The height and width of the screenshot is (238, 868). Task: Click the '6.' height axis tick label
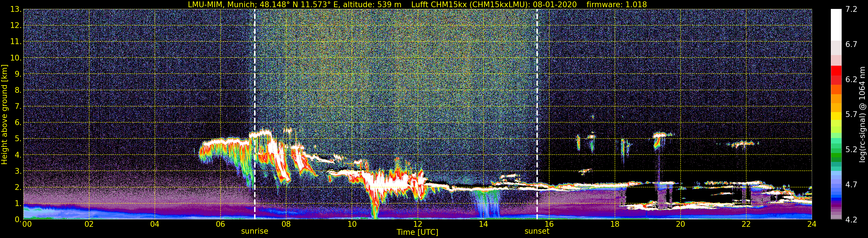coord(18,123)
